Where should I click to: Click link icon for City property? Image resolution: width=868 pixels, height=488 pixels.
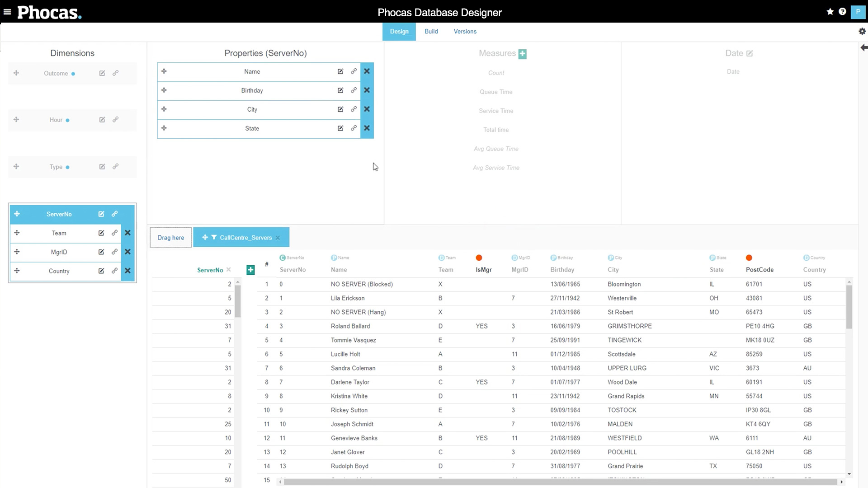[x=354, y=109]
